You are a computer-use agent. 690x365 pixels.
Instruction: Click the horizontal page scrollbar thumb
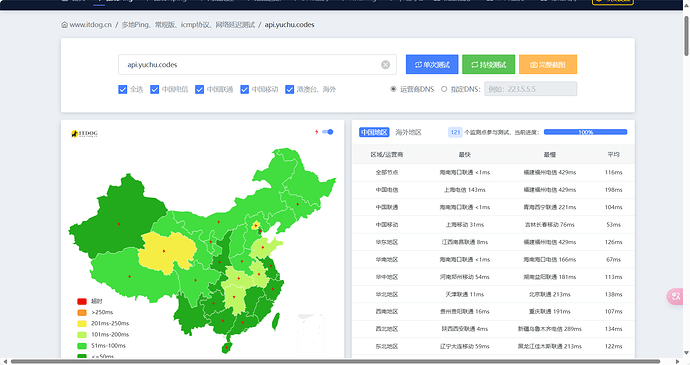pos(335,361)
